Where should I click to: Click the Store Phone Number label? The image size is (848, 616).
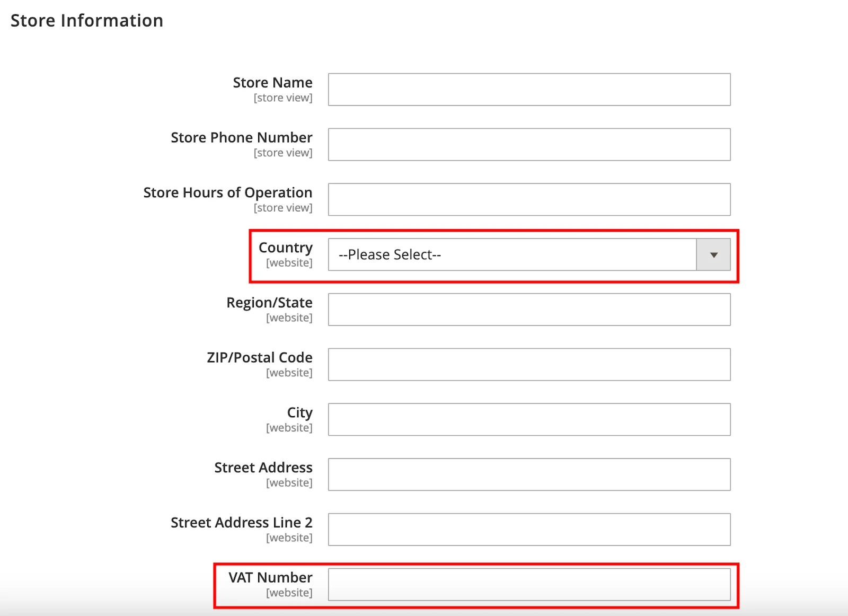coord(242,137)
